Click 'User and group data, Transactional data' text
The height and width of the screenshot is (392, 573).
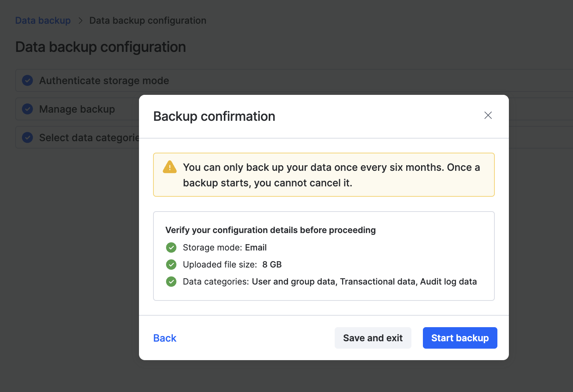pyautogui.click(x=334, y=282)
